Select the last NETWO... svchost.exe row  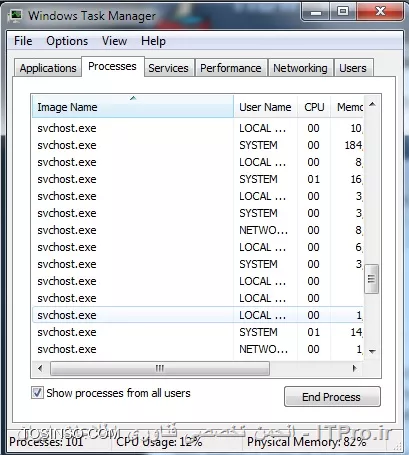click(197, 349)
